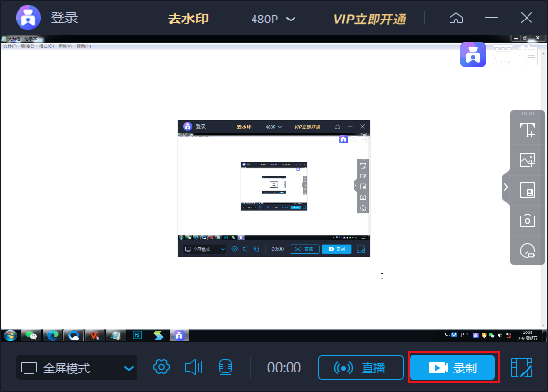Click VIP立即开通 to upgrade
Screen dimensions: 548x392
370,20
